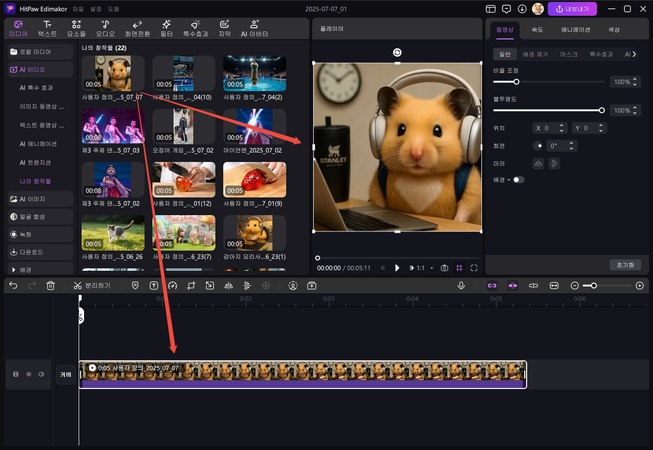Click the zoom out minus icon on timeline

point(575,286)
